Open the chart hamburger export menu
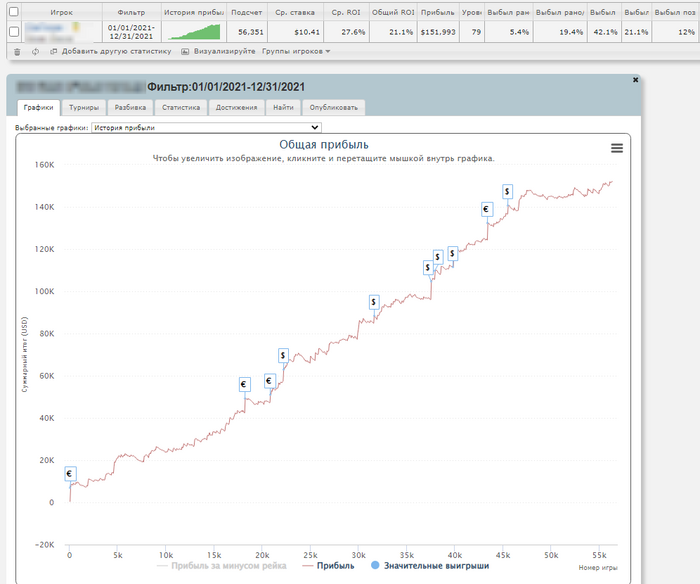The image size is (700, 584). point(617,148)
